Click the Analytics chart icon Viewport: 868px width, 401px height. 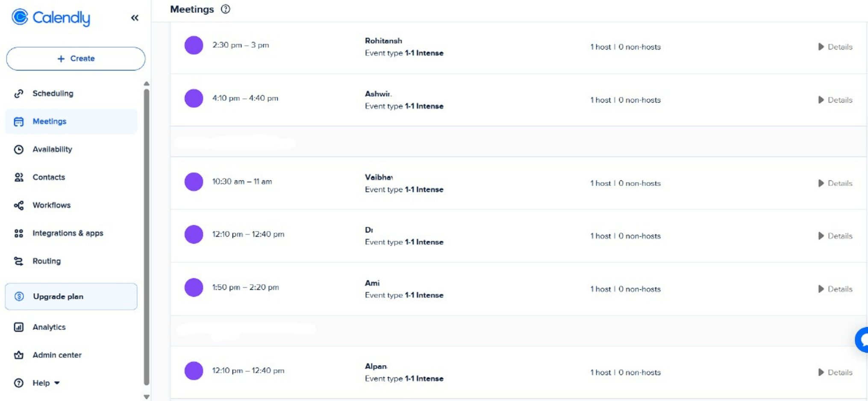pos(18,327)
